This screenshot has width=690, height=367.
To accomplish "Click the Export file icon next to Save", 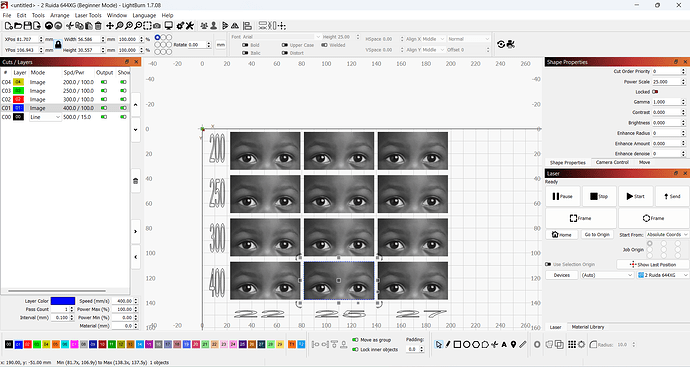I will (37, 26).
